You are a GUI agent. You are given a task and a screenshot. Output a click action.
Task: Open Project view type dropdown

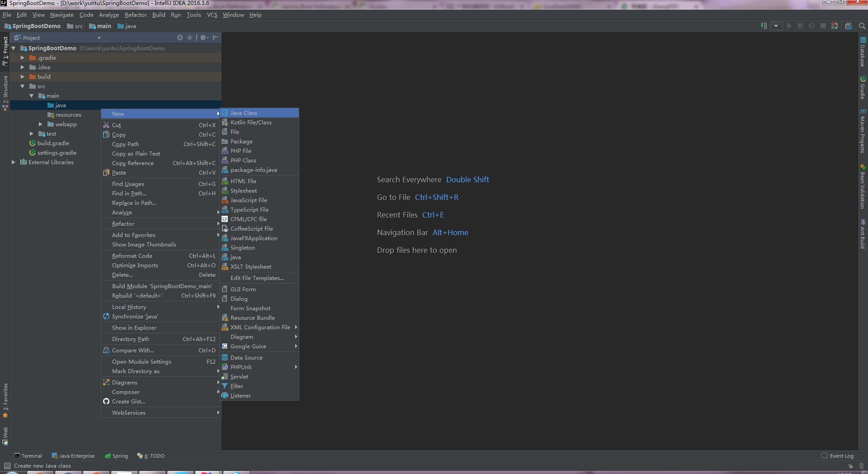click(x=99, y=38)
